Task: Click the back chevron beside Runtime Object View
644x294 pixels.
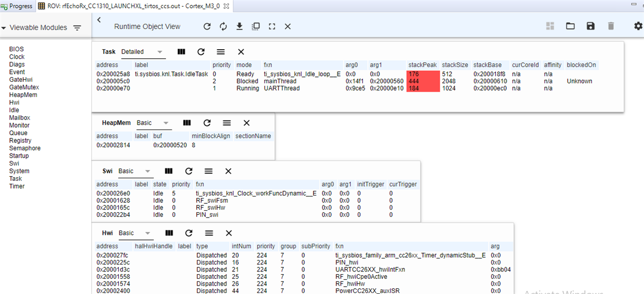Action: [99, 20]
